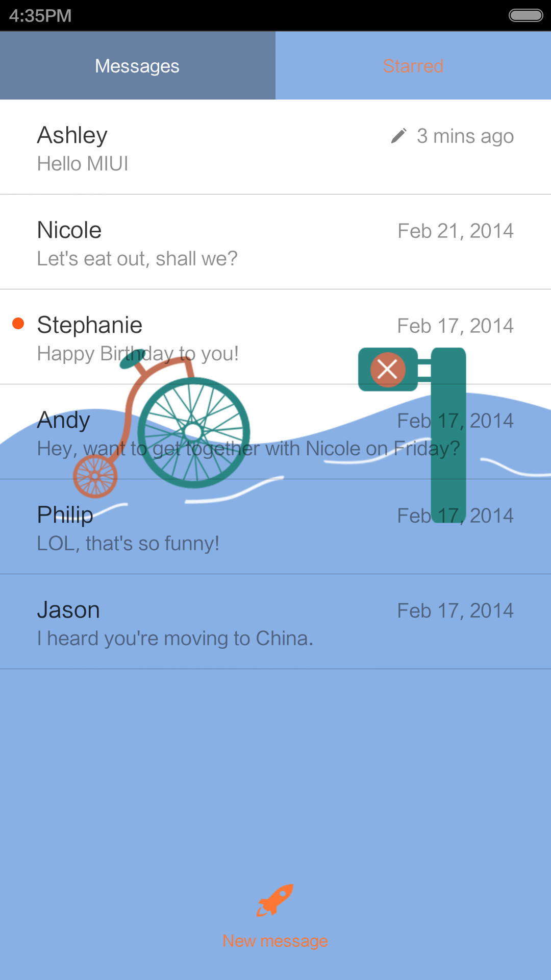Tap the large teal bicycle wheel

pos(194,432)
